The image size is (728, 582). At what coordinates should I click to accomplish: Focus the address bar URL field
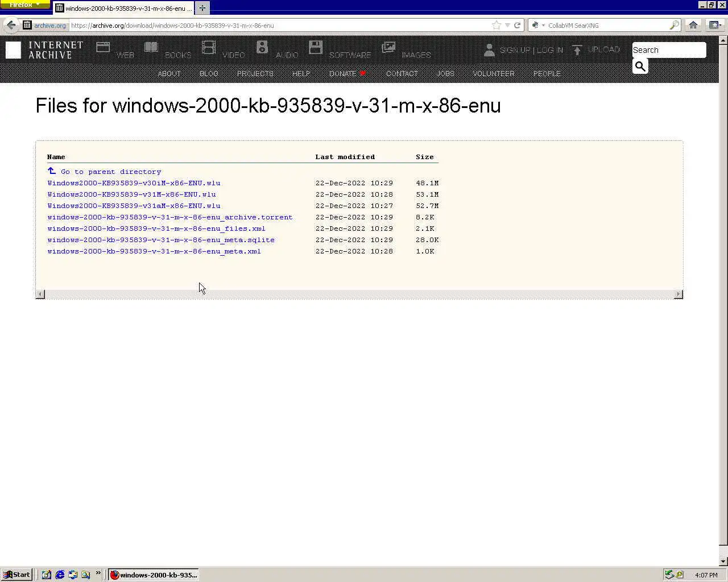(279, 25)
